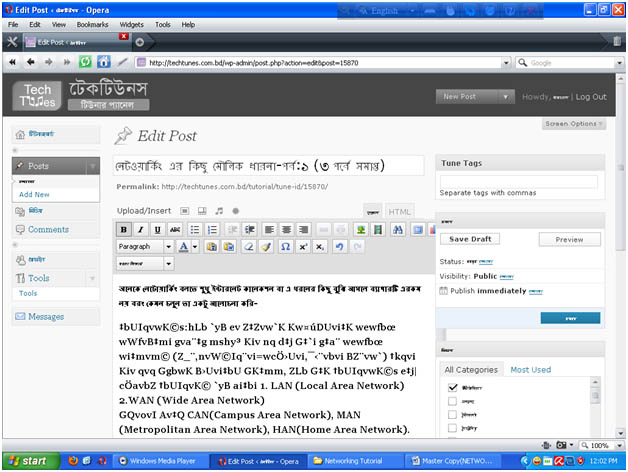
Task: Paste from Word icon
Action: 229,246
